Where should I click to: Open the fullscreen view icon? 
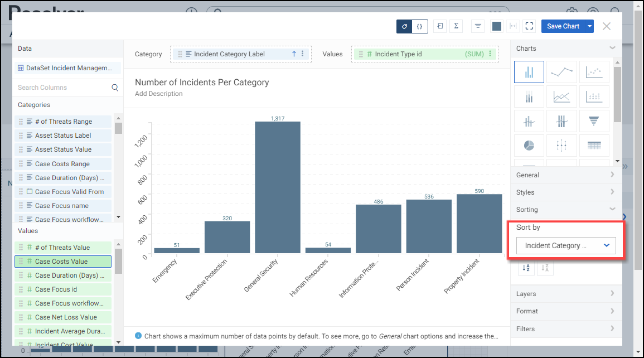pyautogui.click(x=529, y=26)
